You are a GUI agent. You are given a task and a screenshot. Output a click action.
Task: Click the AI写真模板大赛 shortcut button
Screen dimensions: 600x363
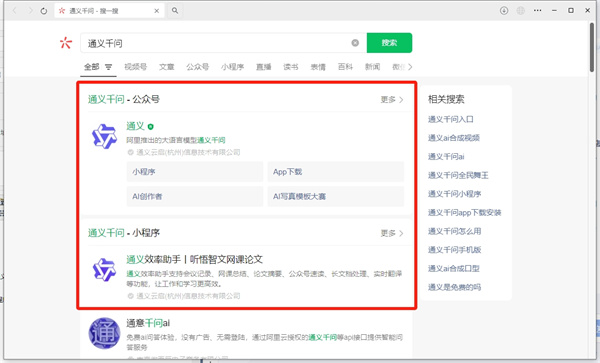[x=336, y=197]
